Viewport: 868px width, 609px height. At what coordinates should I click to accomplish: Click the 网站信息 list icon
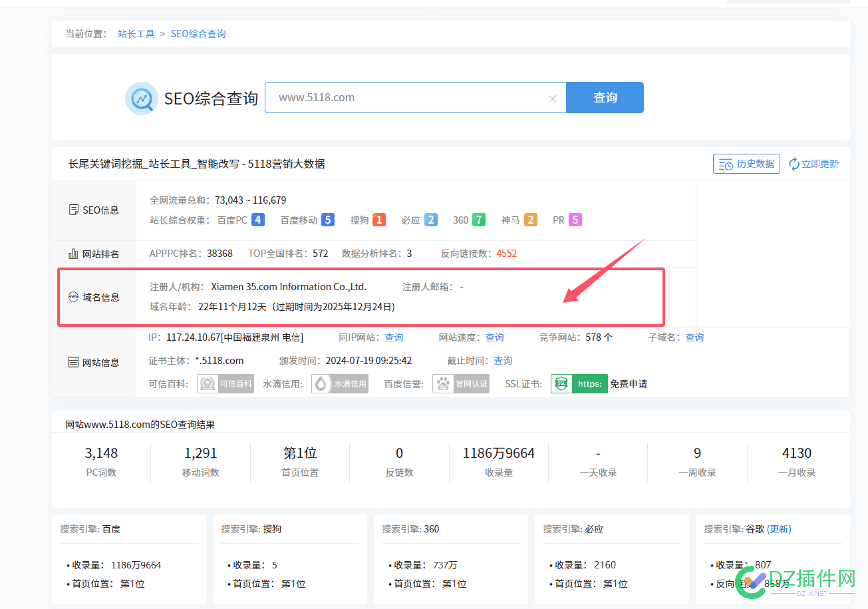tap(74, 362)
